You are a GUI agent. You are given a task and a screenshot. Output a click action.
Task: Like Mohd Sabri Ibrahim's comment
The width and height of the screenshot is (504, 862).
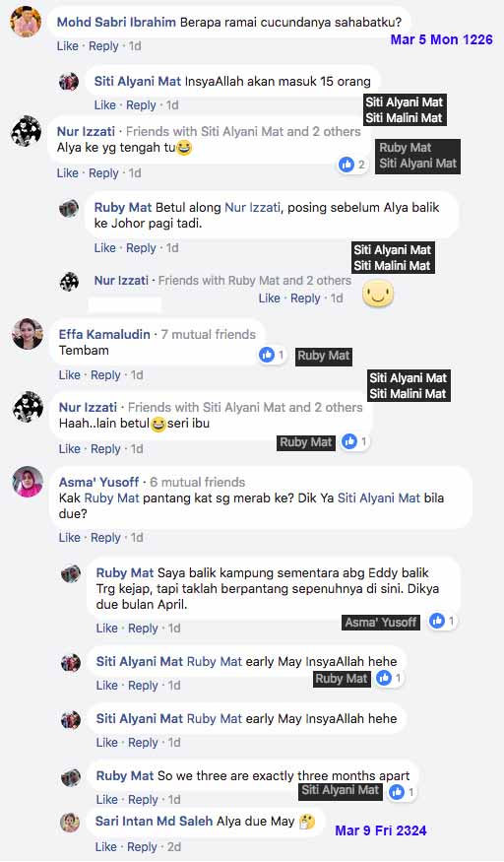[x=68, y=46]
